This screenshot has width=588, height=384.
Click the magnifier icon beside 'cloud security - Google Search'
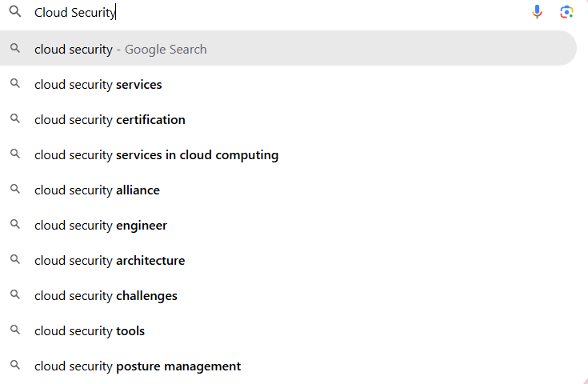[15, 48]
